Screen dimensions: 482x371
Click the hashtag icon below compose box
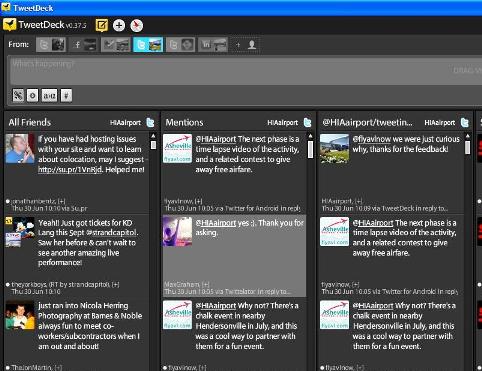[x=66, y=96]
